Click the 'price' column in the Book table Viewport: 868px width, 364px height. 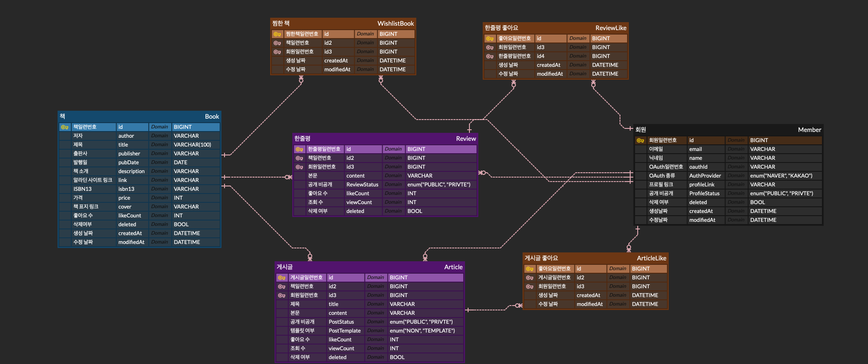[132, 198]
